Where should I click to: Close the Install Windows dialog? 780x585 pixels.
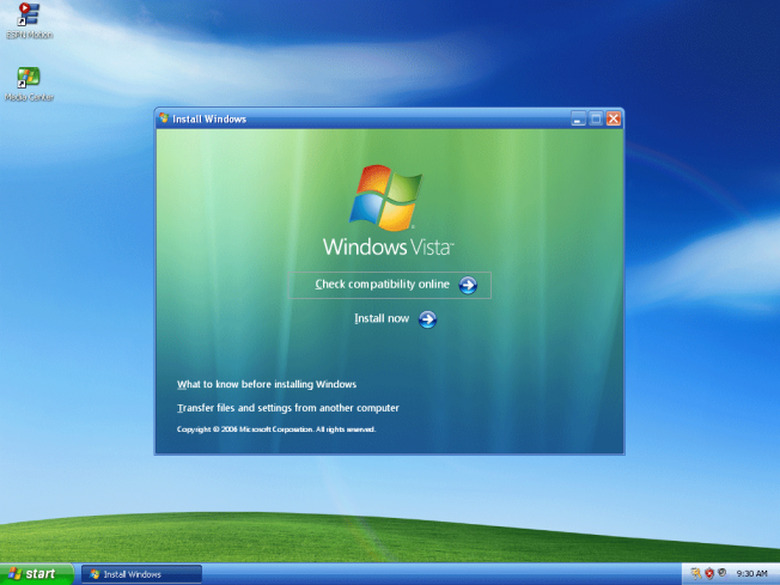613,119
